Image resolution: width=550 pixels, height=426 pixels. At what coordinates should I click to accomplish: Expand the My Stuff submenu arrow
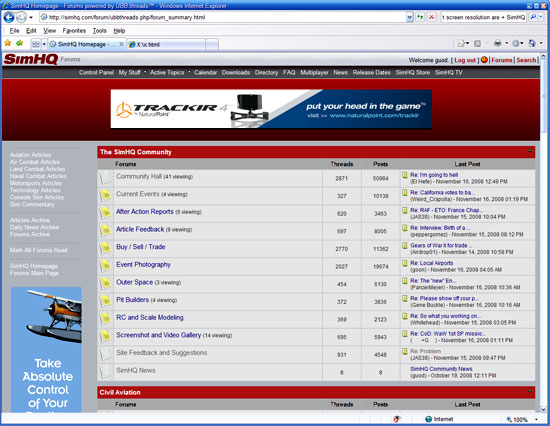(145, 72)
